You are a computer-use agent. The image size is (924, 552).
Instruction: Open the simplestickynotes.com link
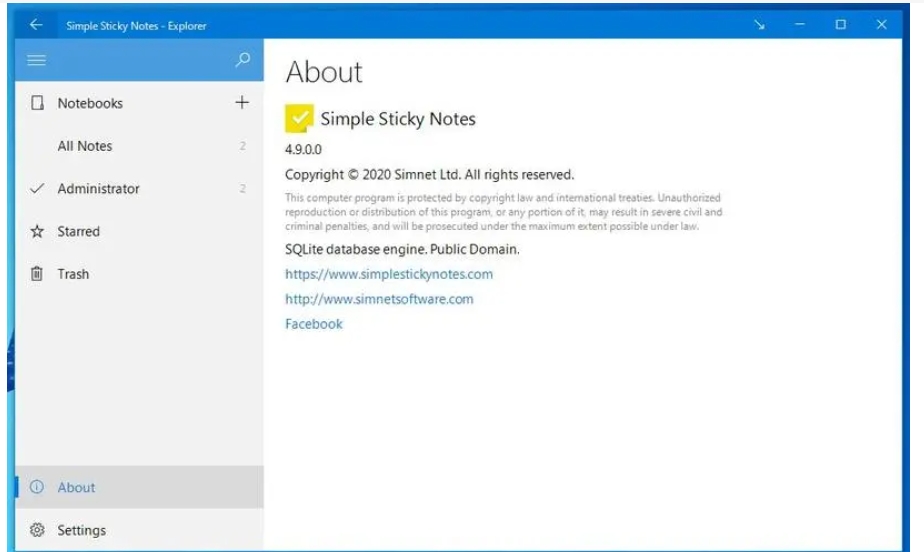(389, 274)
